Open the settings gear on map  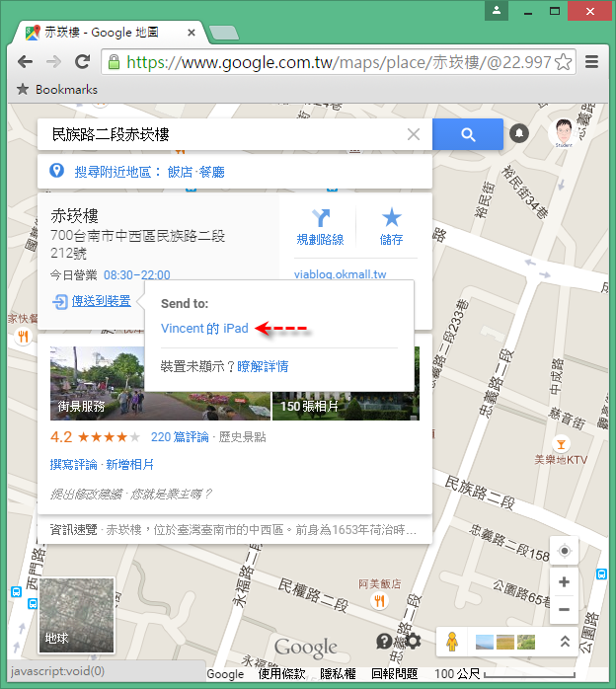click(413, 641)
